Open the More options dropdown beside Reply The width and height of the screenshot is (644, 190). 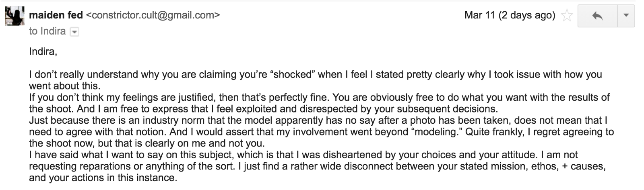pyautogui.click(x=626, y=16)
